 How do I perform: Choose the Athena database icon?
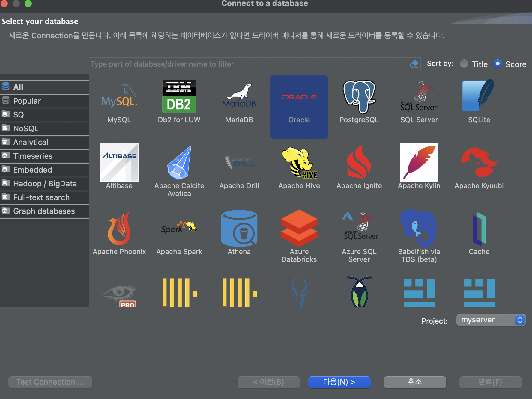(x=239, y=228)
